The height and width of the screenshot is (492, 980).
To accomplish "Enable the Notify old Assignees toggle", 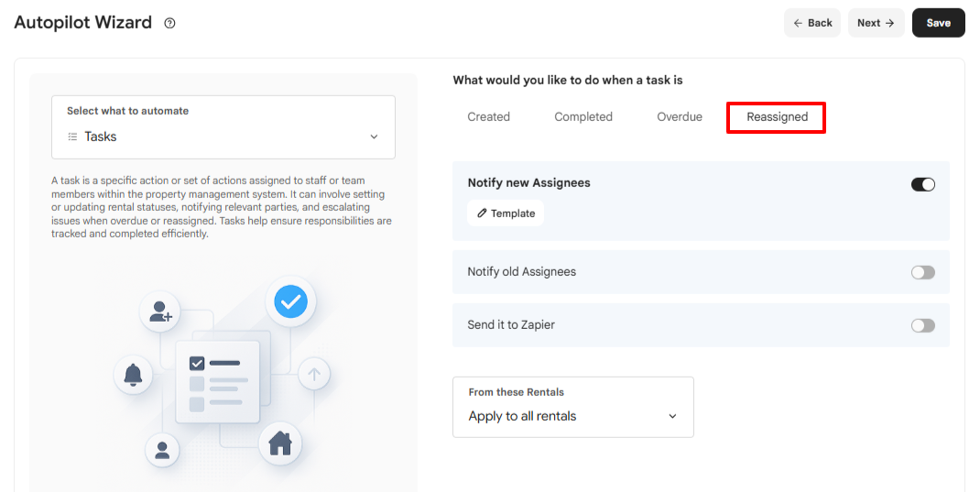I will point(922,272).
